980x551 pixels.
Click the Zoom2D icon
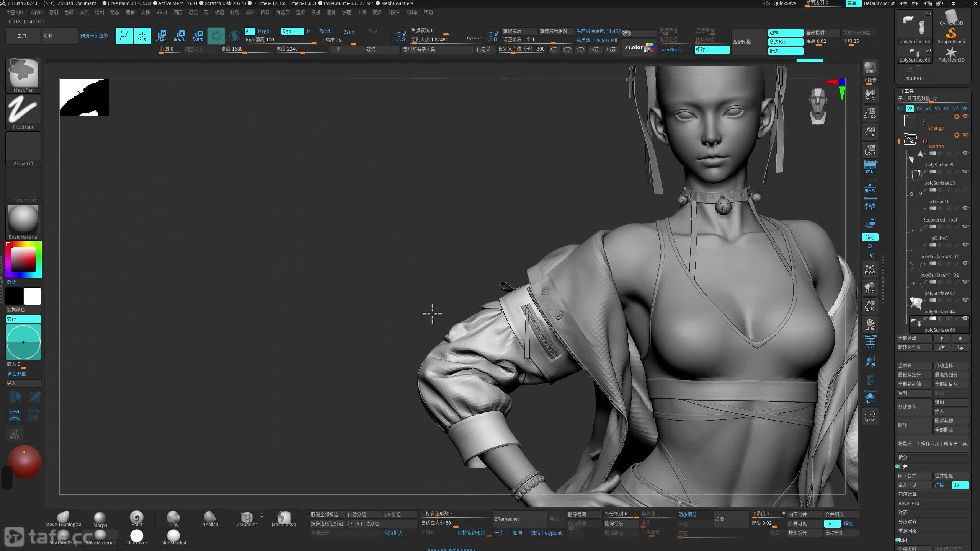tap(870, 113)
